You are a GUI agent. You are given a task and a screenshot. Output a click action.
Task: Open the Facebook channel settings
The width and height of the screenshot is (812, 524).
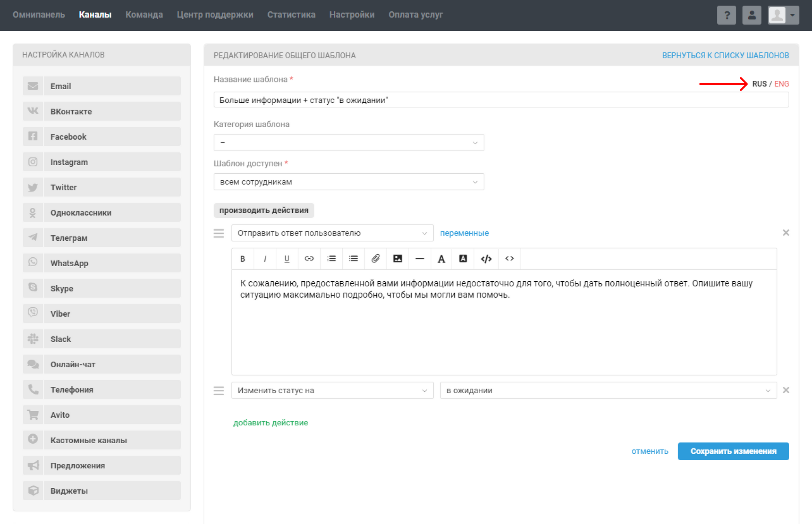tap(101, 137)
